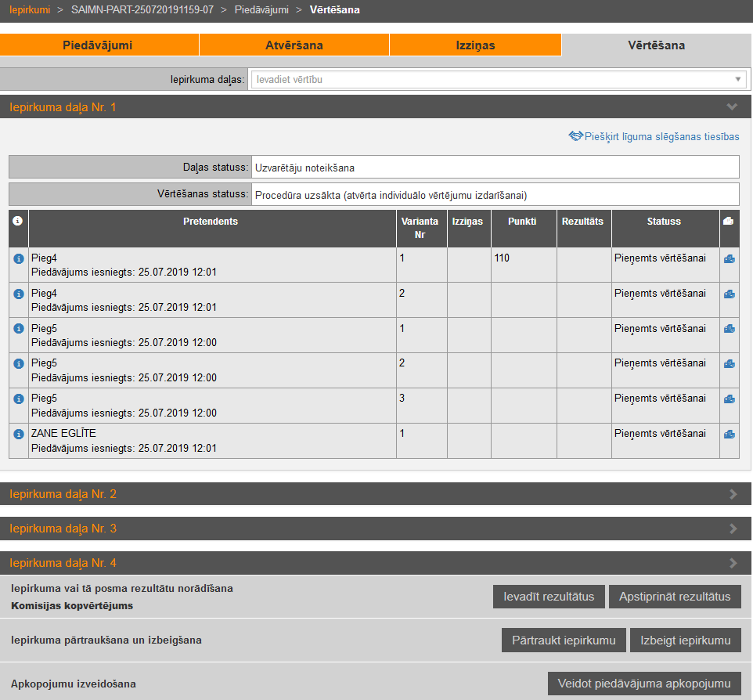753x700 pixels.
Task: Expand Iepirkuma daļa Nr. 2 section
Action: (x=733, y=494)
